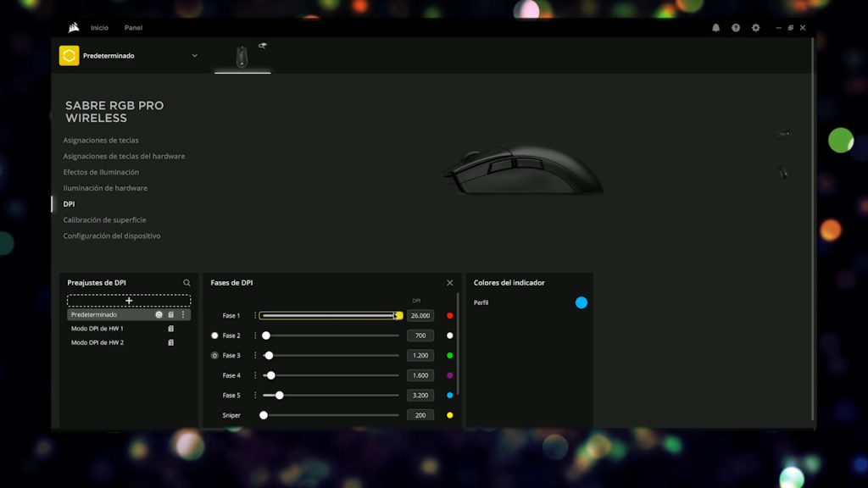The image size is (868, 488).
Task: Open the drag handle dots for Fase 1
Action: pyautogui.click(x=255, y=315)
